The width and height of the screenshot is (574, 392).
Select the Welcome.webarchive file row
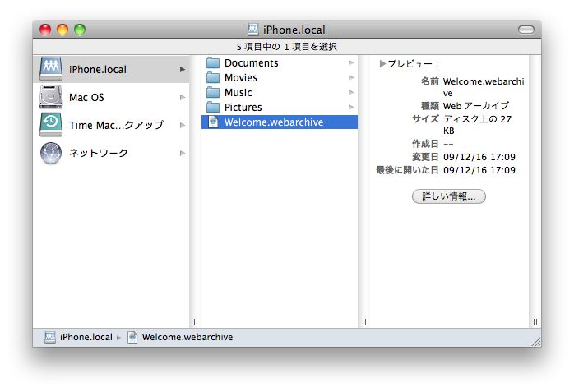pyautogui.click(x=280, y=122)
